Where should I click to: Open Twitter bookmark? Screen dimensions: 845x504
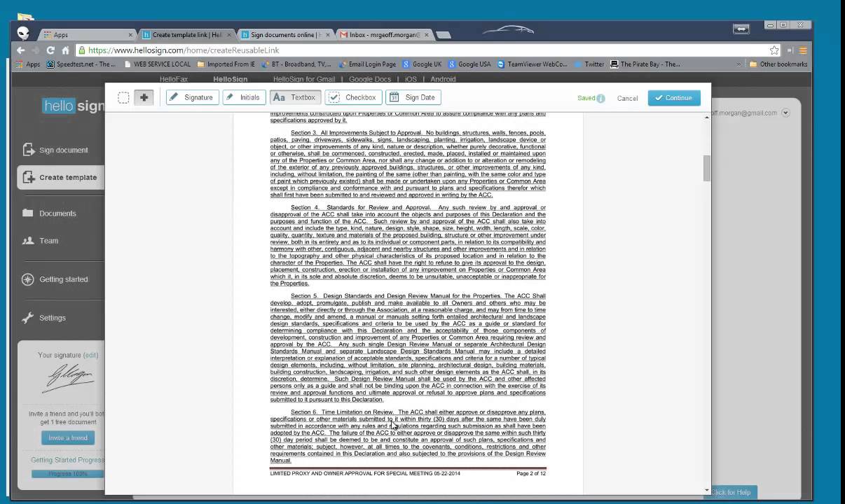click(x=589, y=64)
